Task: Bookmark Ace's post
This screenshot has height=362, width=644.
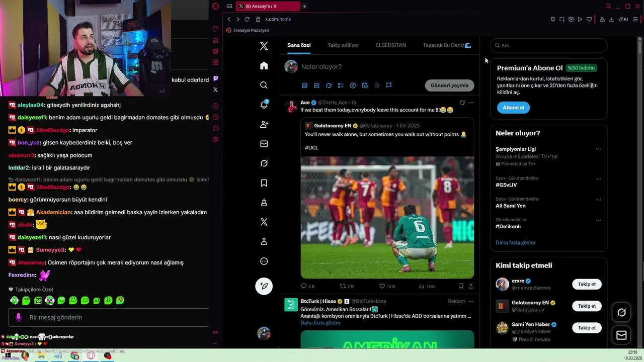Action: [x=460, y=286]
